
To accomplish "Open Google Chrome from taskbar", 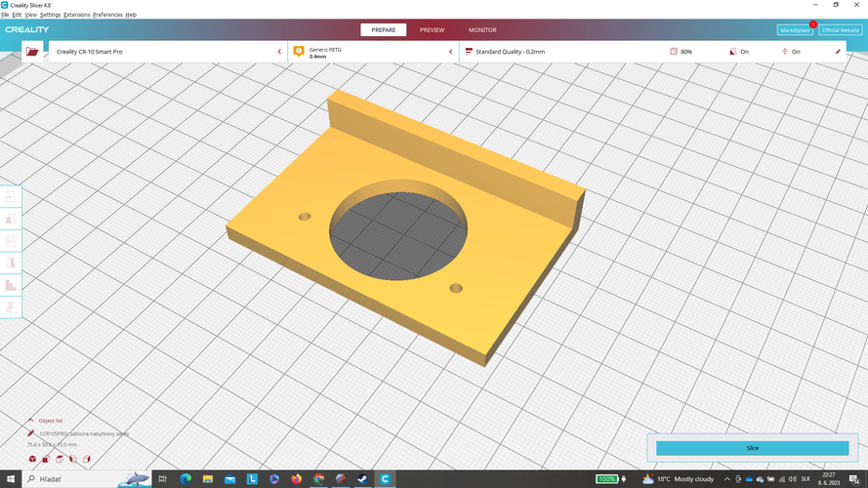I will 319,479.
